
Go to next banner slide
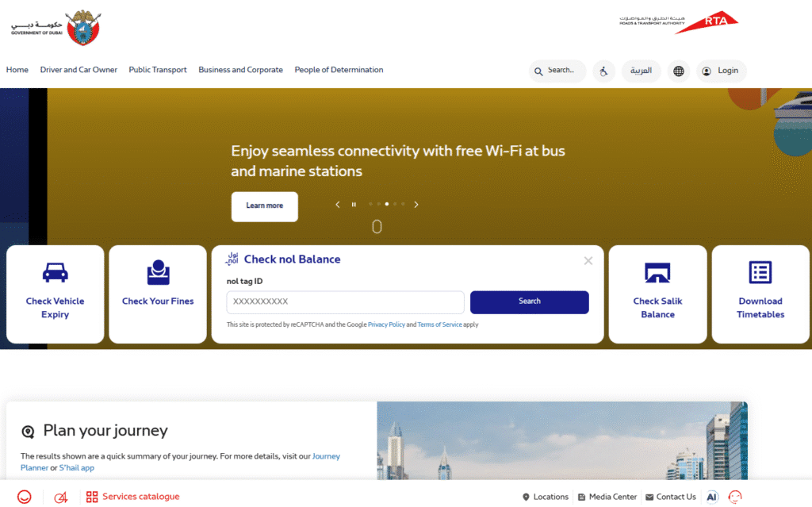pyautogui.click(x=416, y=204)
